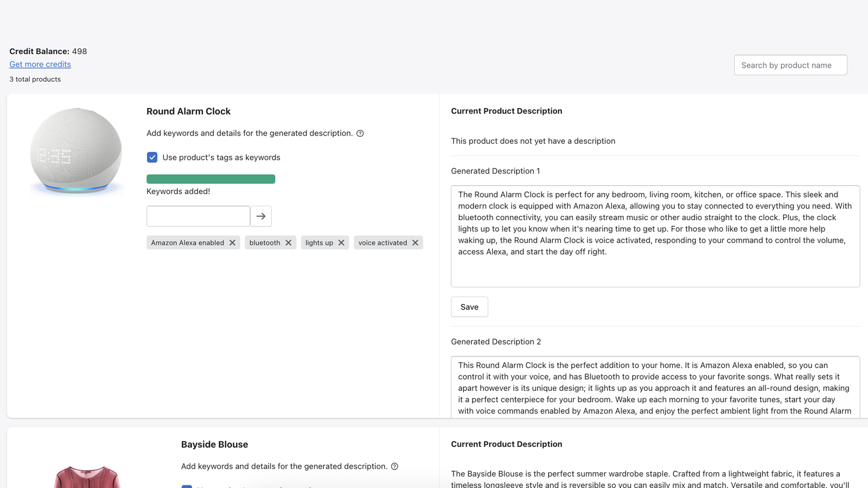The height and width of the screenshot is (488, 868).
Task: Click the 'Generated Description 2' heading
Action: (x=496, y=342)
